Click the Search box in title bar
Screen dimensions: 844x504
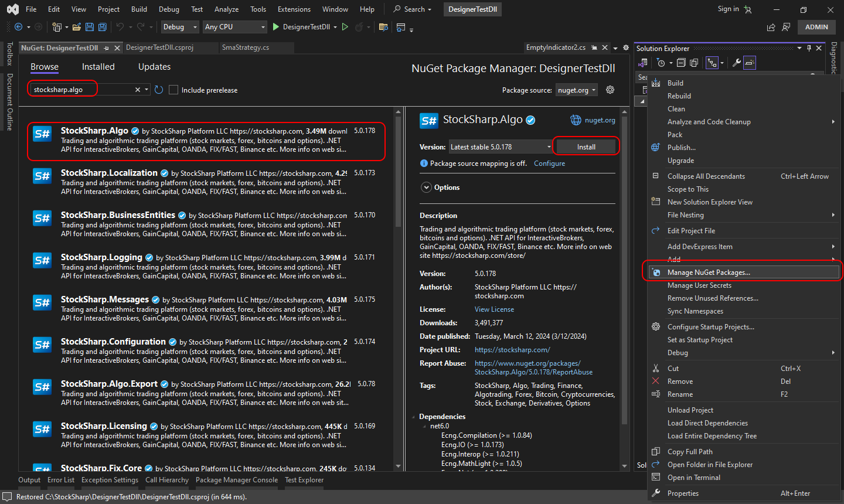click(x=413, y=9)
